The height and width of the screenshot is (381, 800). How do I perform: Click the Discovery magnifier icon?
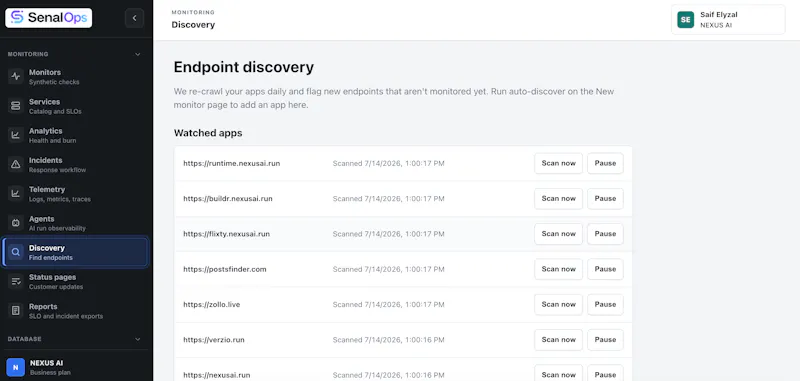[16, 252]
